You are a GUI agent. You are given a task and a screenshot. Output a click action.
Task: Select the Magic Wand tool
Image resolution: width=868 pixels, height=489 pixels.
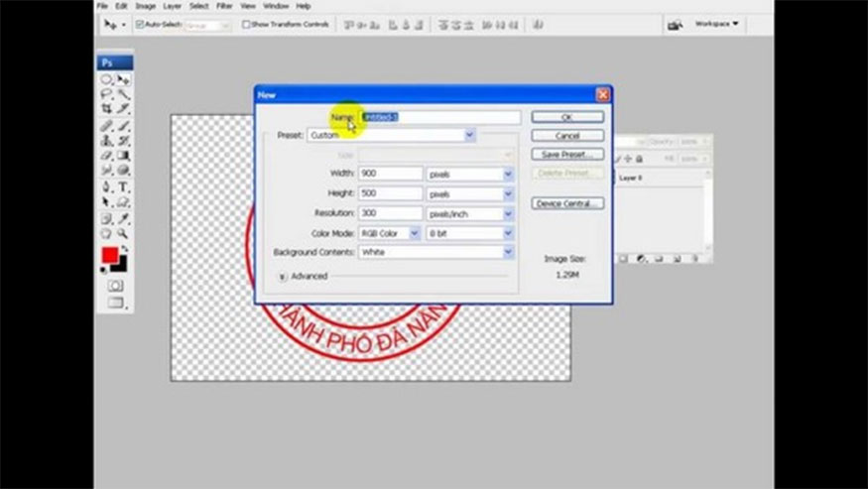[123, 94]
